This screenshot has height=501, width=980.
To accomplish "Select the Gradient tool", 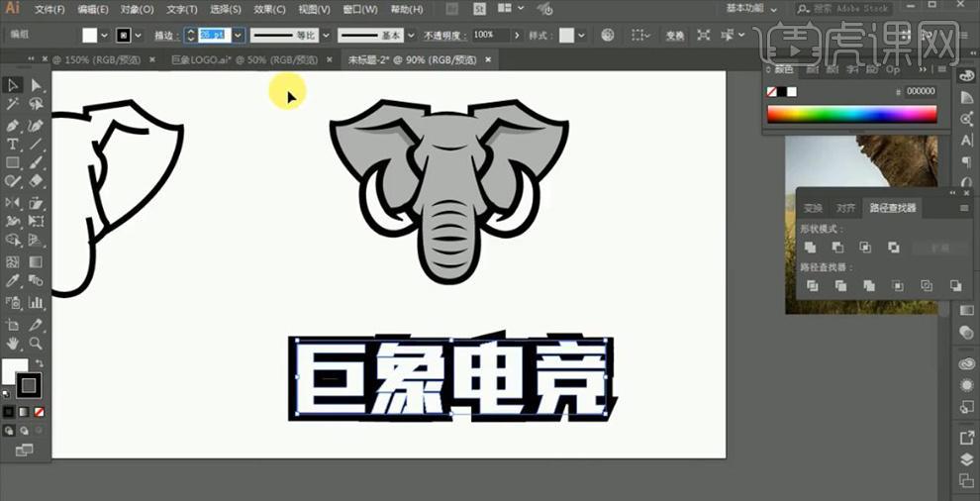I will (37, 261).
